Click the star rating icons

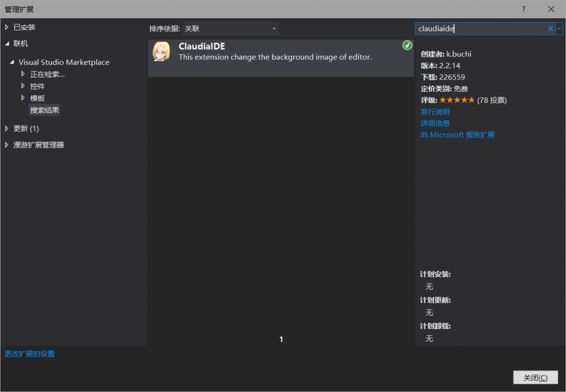point(457,100)
